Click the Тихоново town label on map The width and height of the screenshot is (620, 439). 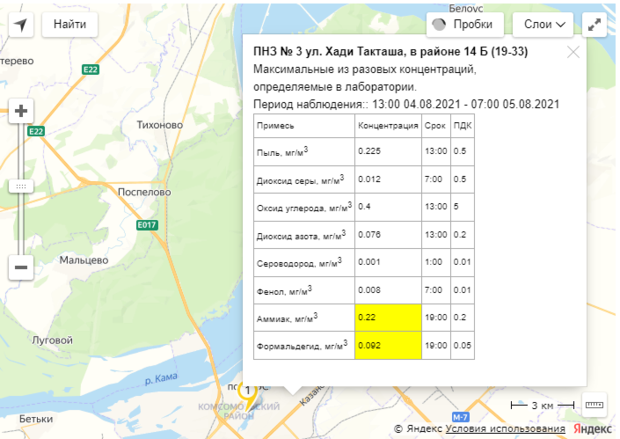159,125
